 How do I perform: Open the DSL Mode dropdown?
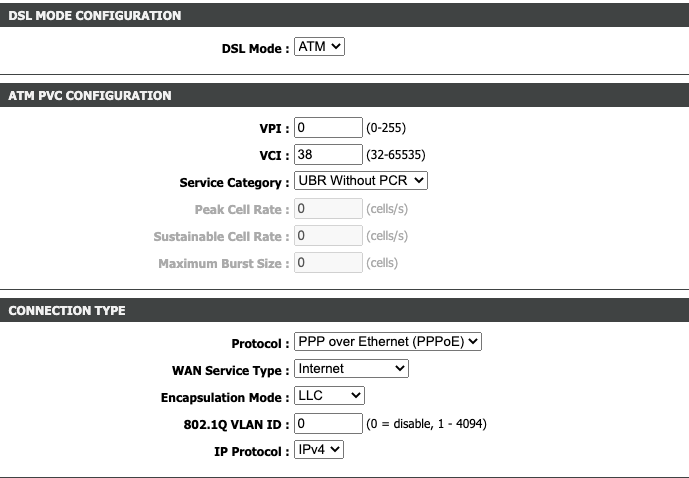click(x=319, y=47)
